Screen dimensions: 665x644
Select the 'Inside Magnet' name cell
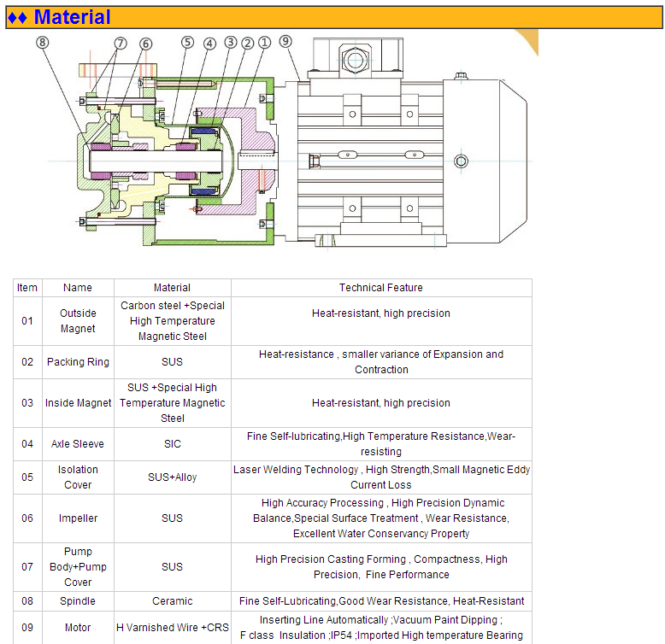click(x=78, y=403)
